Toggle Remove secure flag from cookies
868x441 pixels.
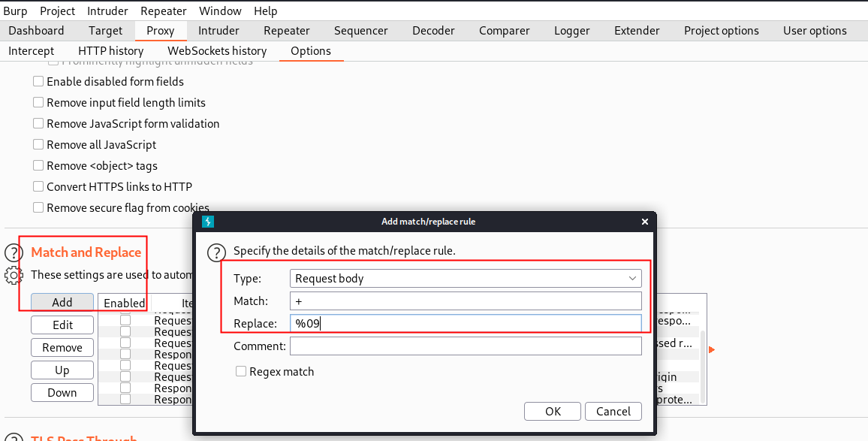click(x=38, y=208)
